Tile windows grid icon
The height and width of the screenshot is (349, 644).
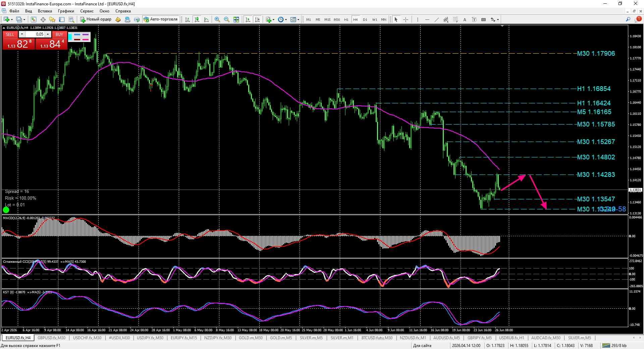pyautogui.click(x=236, y=19)
